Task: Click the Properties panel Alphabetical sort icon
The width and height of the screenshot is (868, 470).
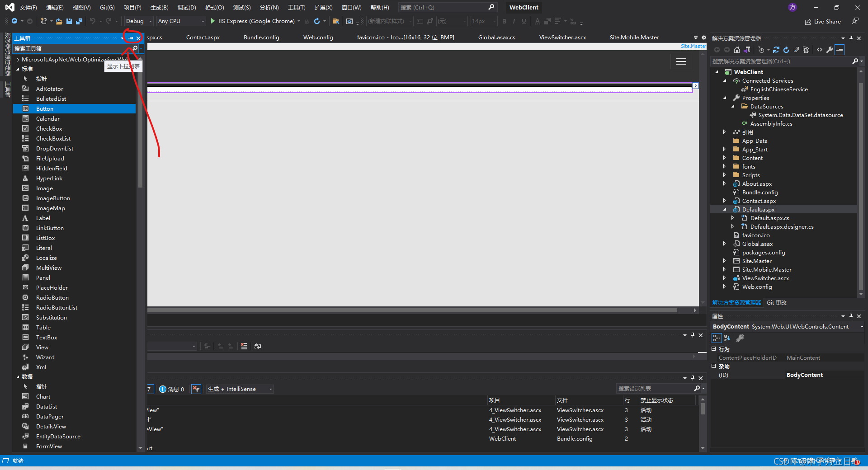Action: 727,338
